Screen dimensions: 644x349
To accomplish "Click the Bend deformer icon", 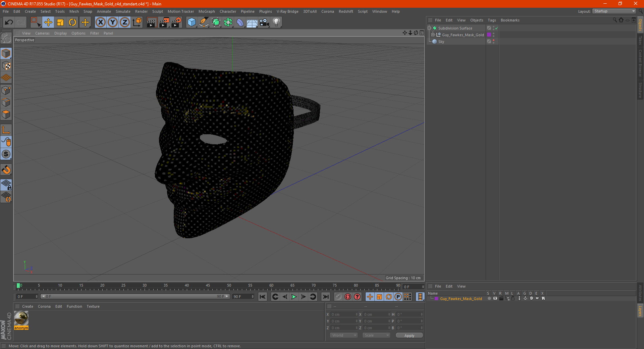I will coord(240,22).
